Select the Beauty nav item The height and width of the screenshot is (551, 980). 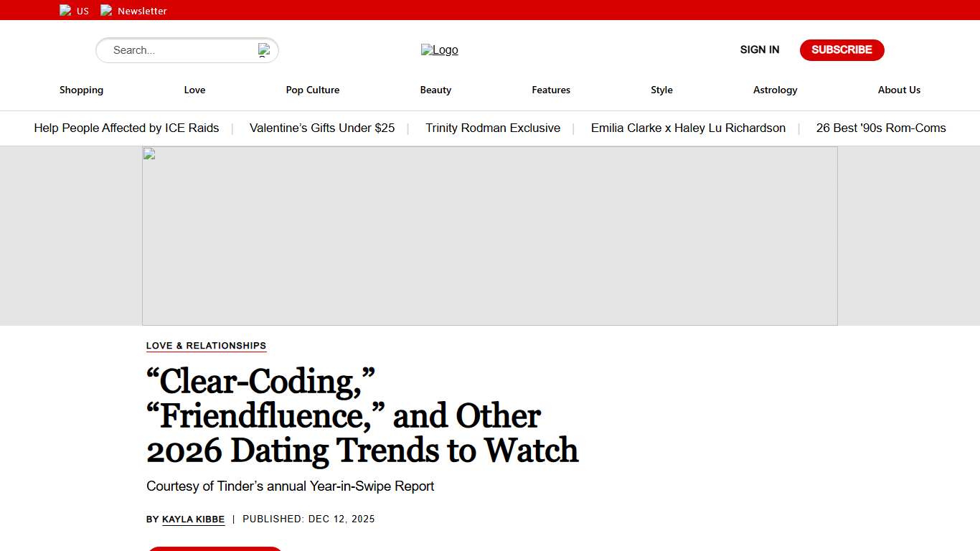(x=435, y=90)
